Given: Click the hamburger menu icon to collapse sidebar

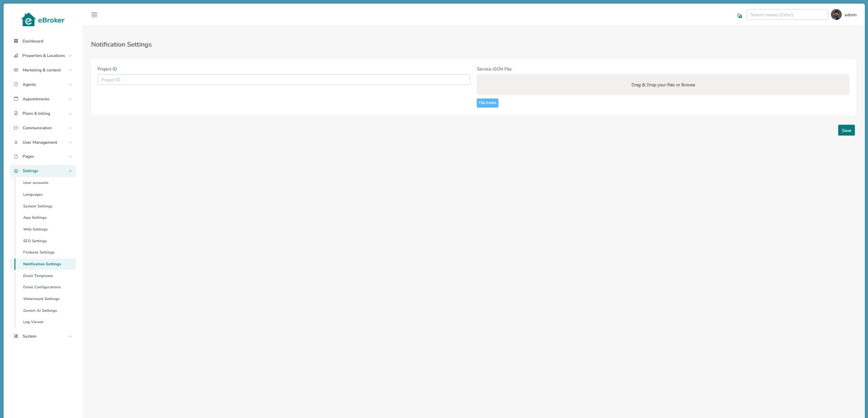Looking at the screenshot, I should point(94,15).
